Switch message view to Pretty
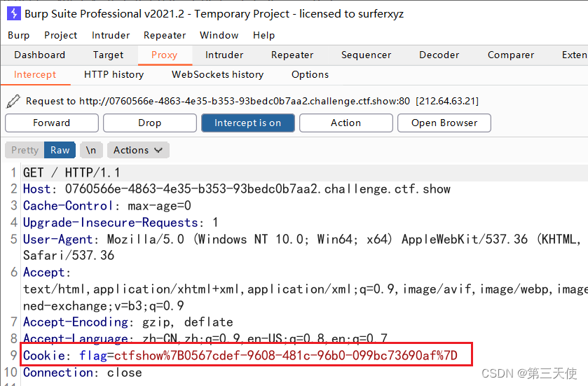The image size is (588, 386). (x=25, y=151)
